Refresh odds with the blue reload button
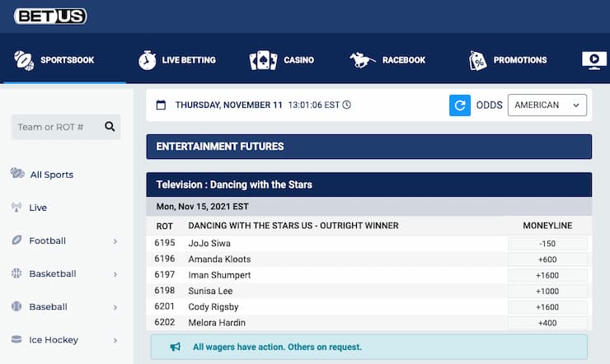Screen dimensions: 610x364 point(460,105)
